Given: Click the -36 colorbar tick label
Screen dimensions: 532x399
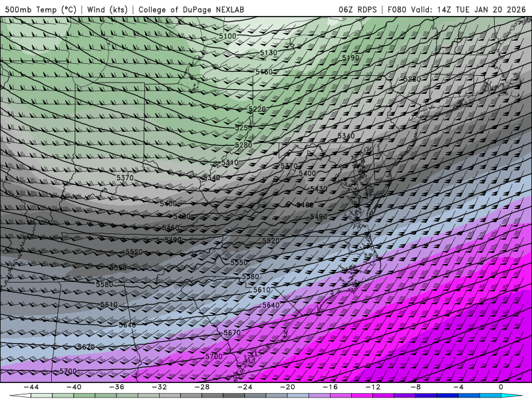Looking at the screenshot, I should pos(117,387).
